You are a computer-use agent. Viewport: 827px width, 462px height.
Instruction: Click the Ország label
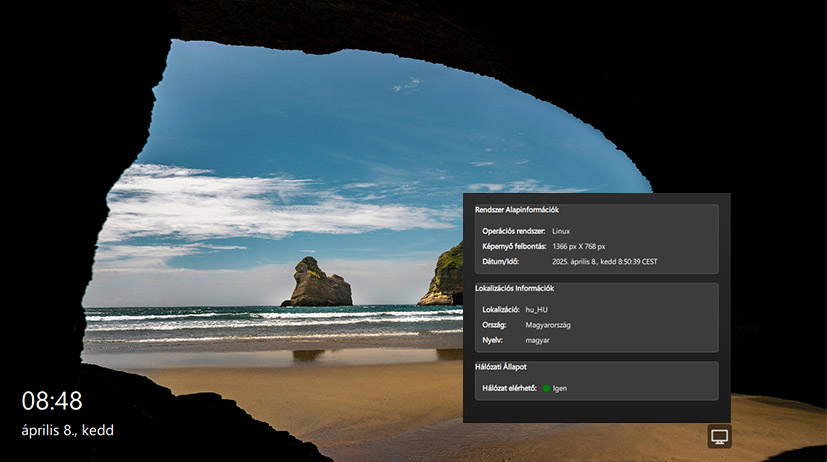click(495, 325)
